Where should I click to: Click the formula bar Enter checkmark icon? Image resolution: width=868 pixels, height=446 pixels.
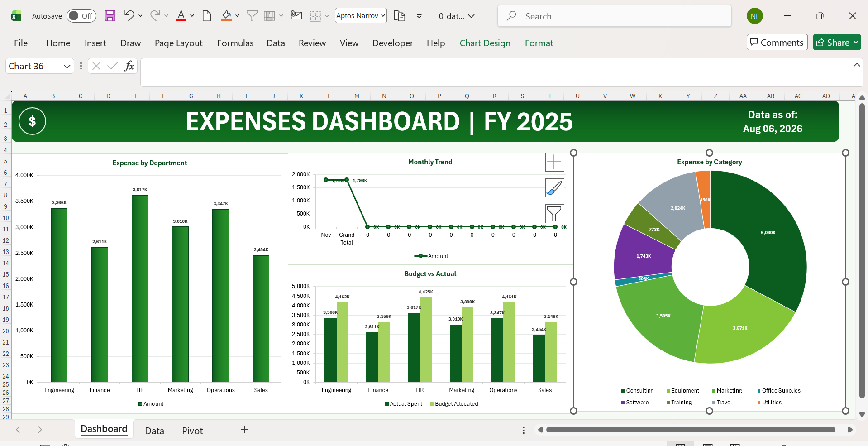(113, 66)
